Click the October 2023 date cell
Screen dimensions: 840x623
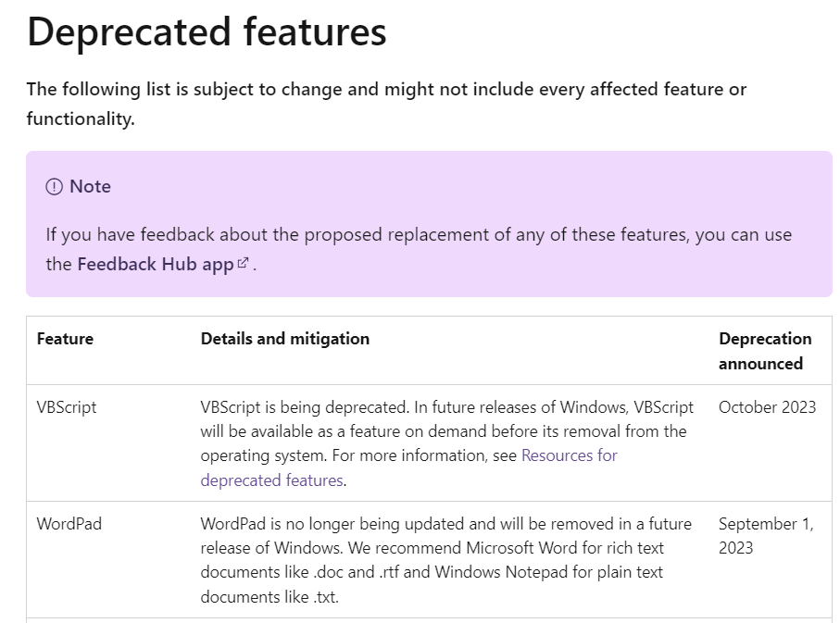click(767, 407)
